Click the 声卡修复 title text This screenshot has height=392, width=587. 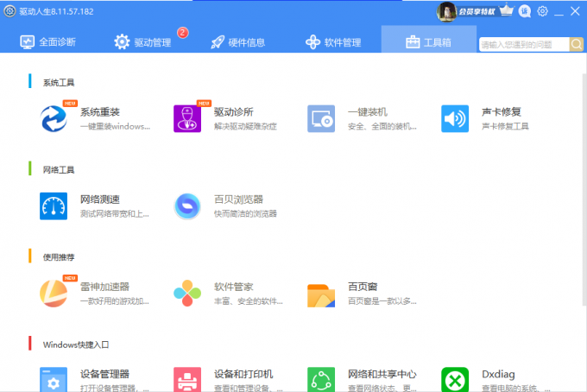(502, 112)
